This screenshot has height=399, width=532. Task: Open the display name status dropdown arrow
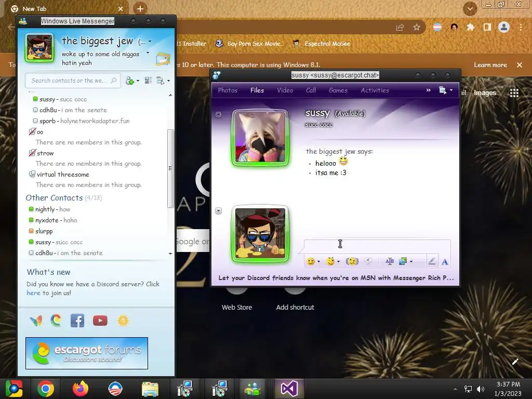point(150,42)
